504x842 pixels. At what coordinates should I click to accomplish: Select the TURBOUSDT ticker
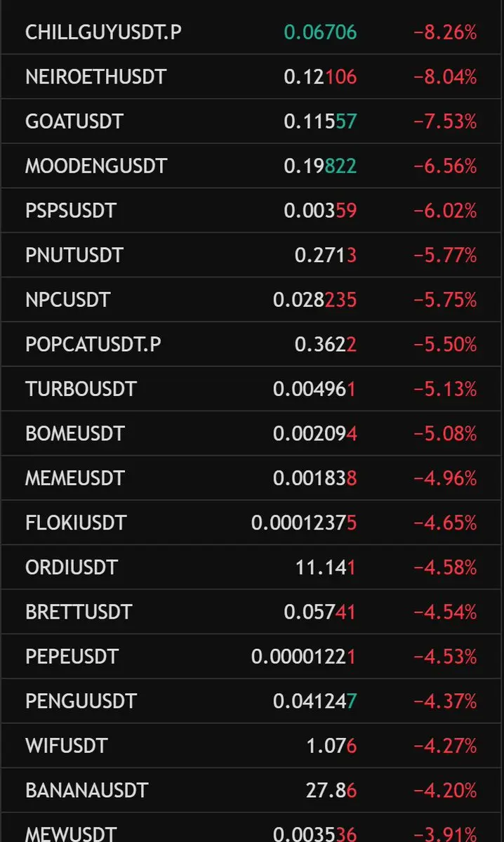pyautogui.click(x=81, y=389)
